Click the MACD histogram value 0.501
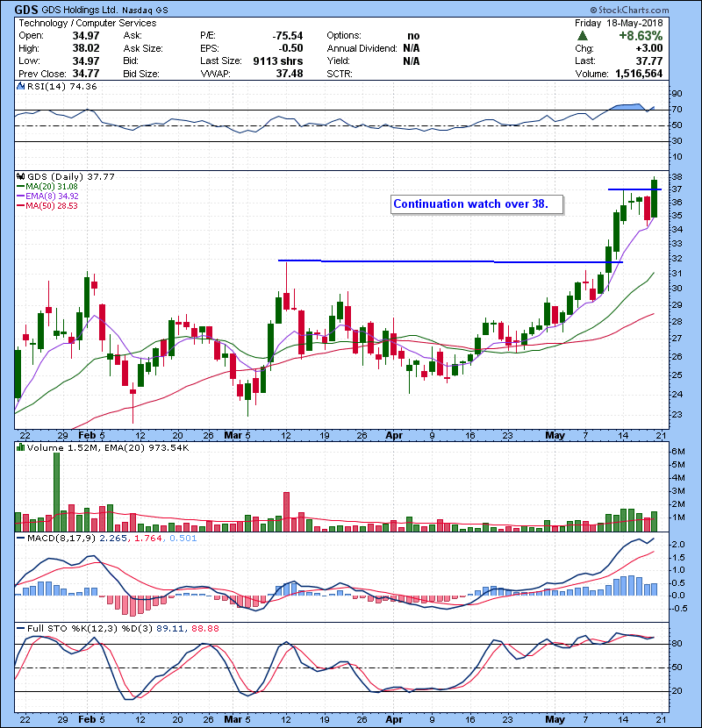Screen dimensions: 702x728 (183, 539)
